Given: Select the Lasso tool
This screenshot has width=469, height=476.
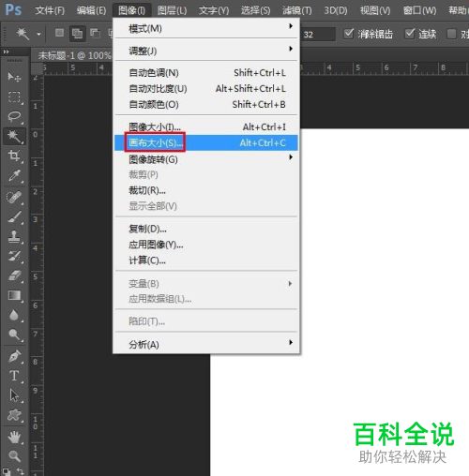Looking at the screenshot, I should (x=14, y=116).
